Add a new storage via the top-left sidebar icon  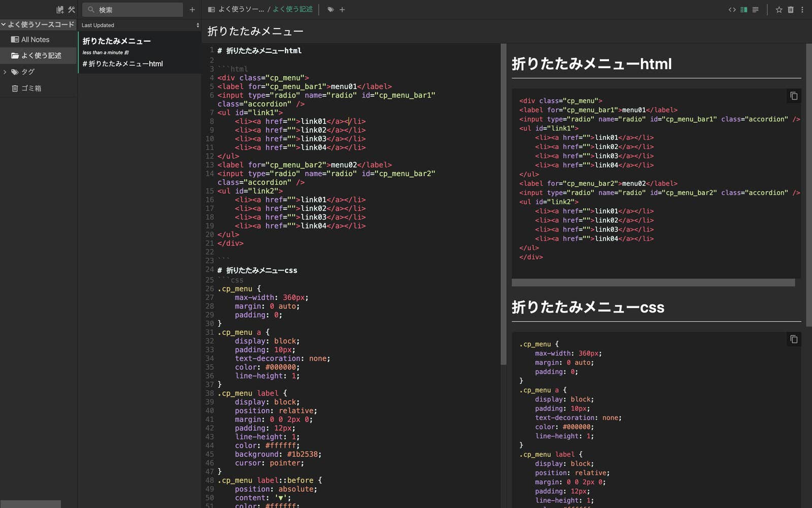60,10
